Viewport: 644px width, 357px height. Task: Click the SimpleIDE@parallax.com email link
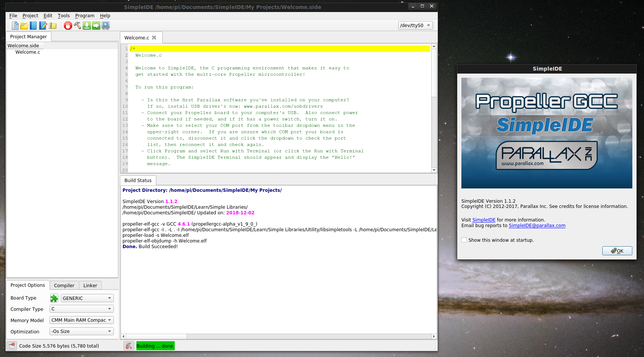537,226
